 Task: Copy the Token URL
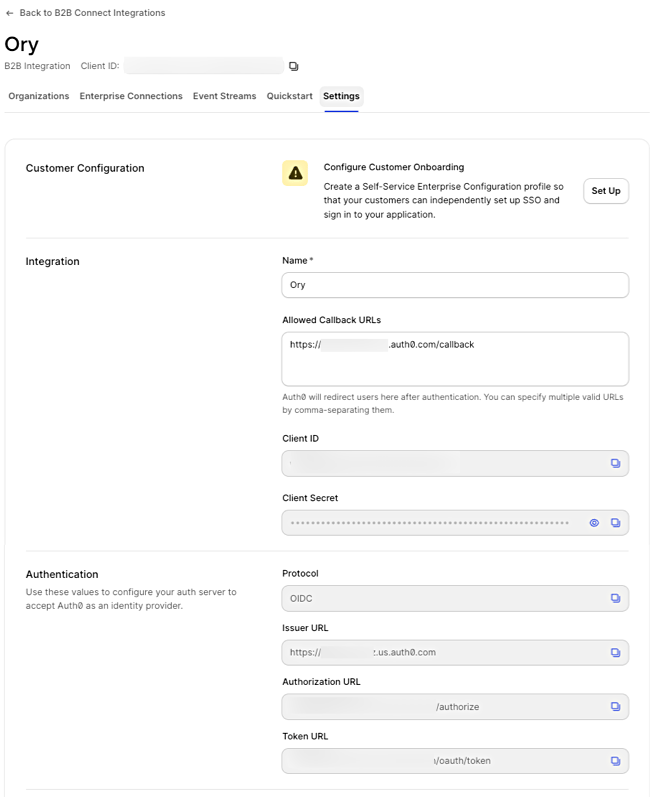tap(615, 761)
